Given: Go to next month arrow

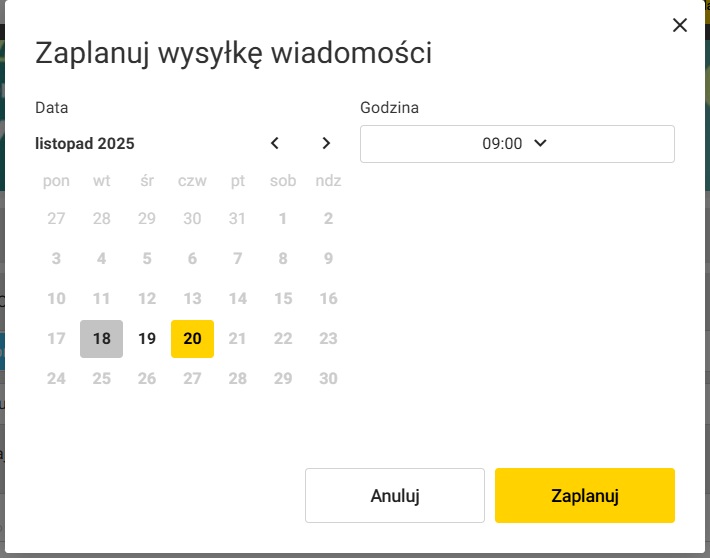Looking at the screenshot, I should coord(326,143).
